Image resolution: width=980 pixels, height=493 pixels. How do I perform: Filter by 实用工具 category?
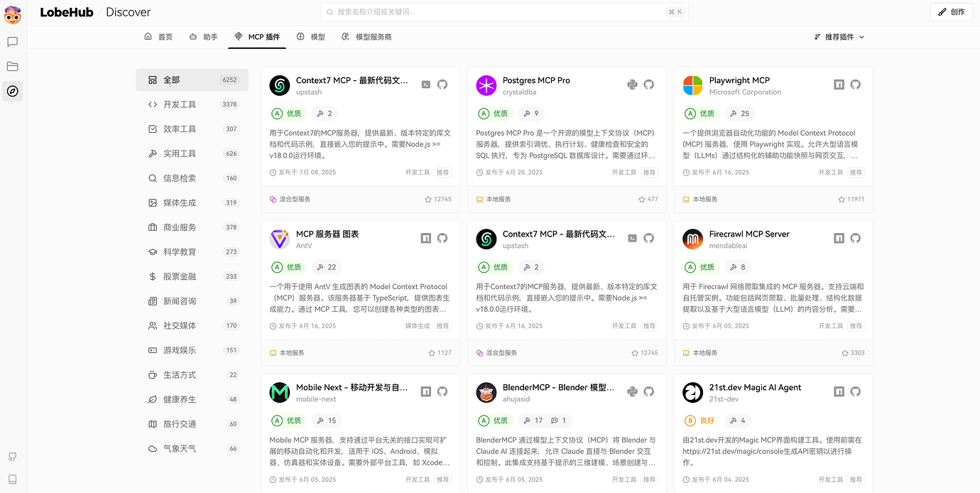click(192, 153)
